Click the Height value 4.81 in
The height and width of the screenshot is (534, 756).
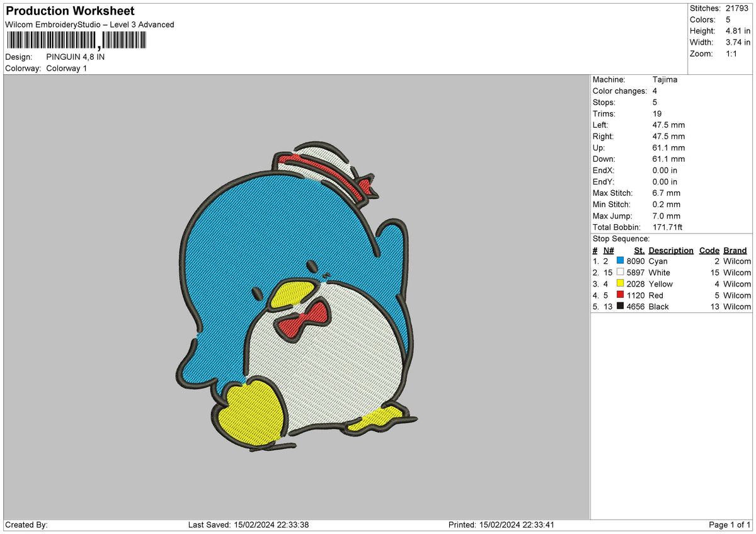coord(739,31)
